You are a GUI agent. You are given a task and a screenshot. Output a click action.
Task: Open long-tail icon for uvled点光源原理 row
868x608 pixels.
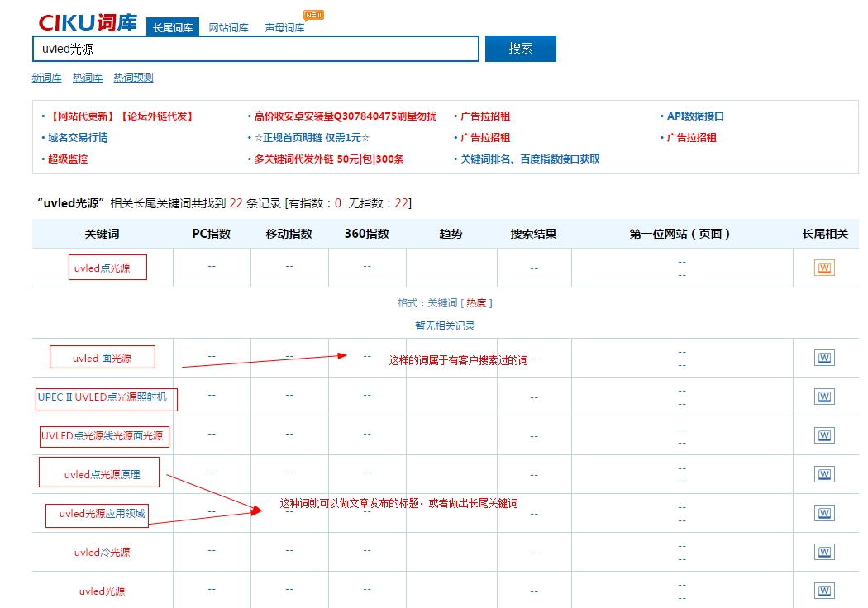click(824, 474)
